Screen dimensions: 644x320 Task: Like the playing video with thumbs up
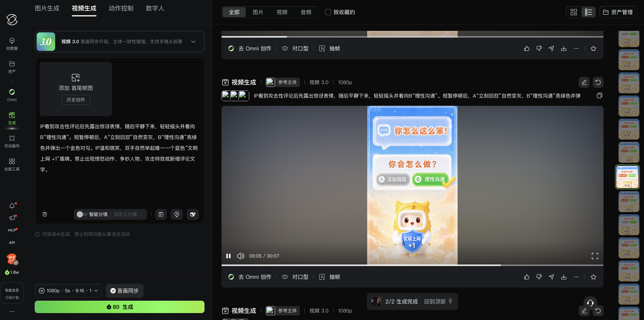click(527, 277)
